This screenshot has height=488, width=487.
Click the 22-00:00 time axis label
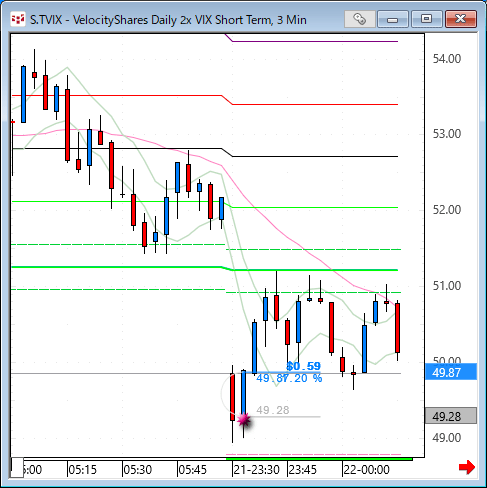click(367, 470)
